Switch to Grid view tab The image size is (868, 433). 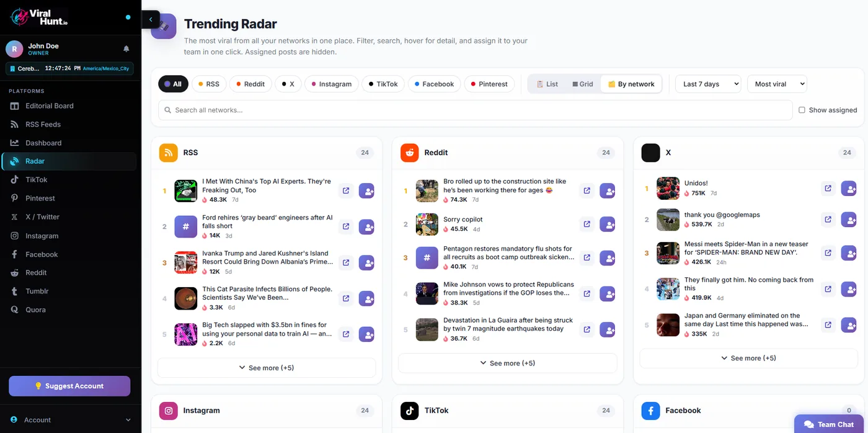point(583,84)
